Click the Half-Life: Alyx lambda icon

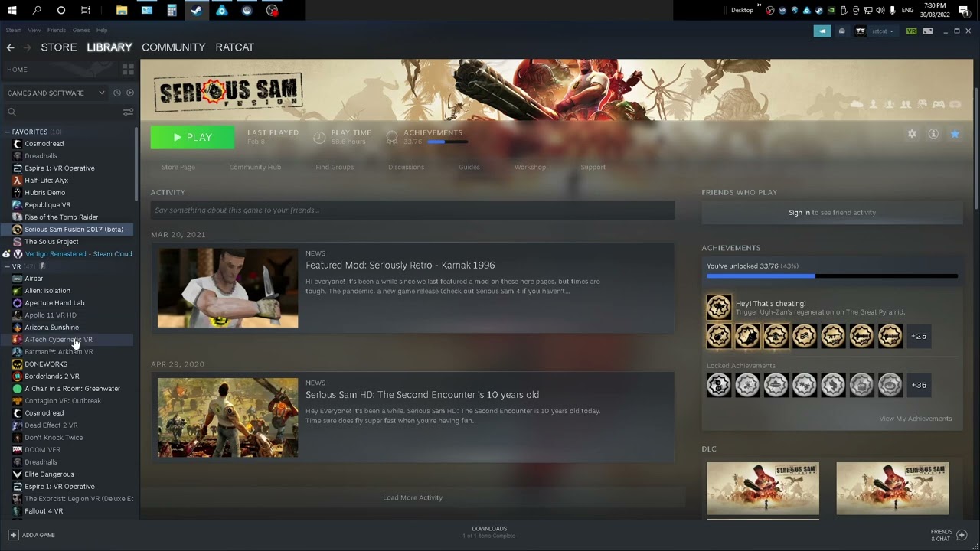[x=17, y=181]
